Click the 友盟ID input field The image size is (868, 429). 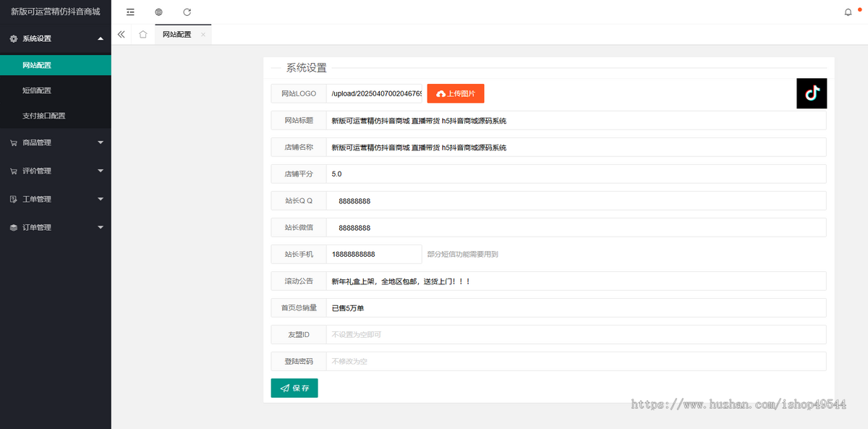[576, 334]
